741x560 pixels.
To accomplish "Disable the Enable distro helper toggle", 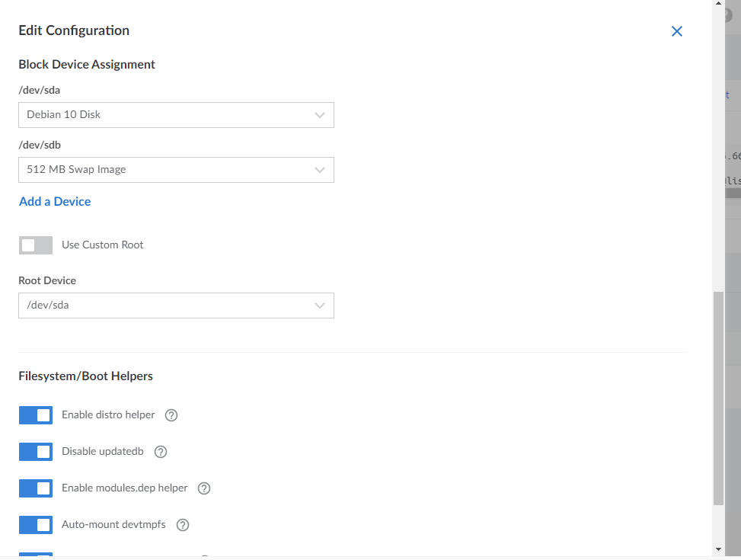I will pyautogui.click(x=36, y=415).
